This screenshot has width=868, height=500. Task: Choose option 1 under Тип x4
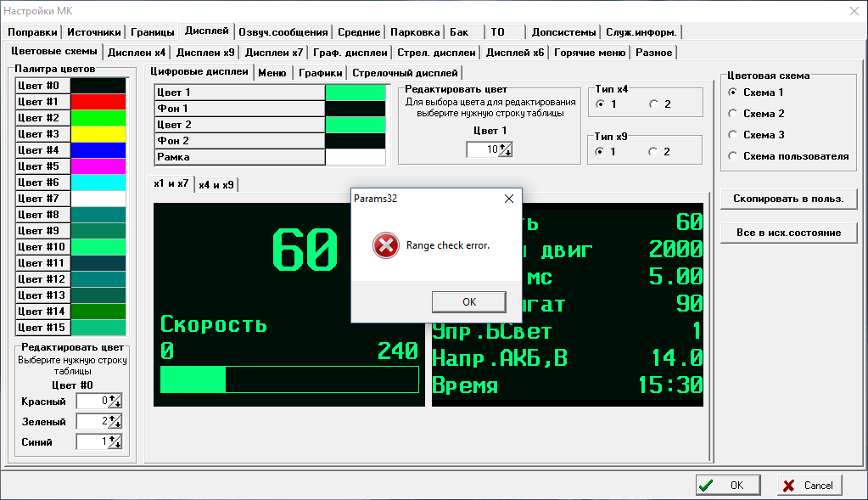click(600, 104)
